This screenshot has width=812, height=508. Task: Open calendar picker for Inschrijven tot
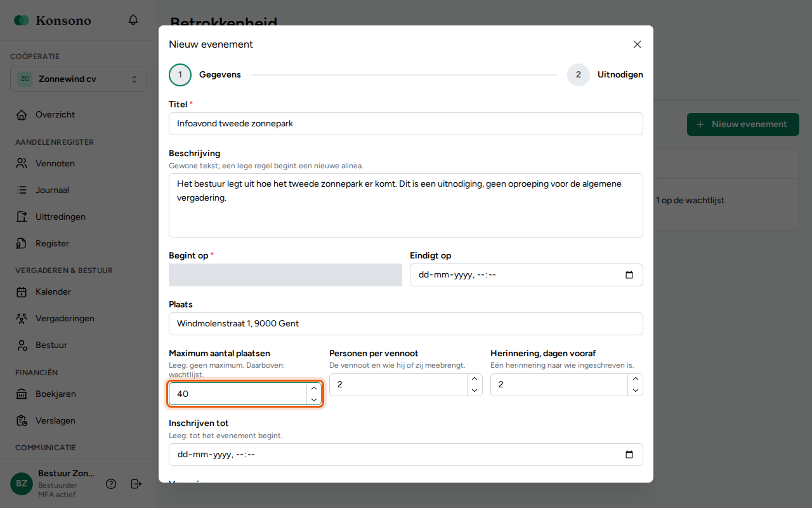[629, 455]
